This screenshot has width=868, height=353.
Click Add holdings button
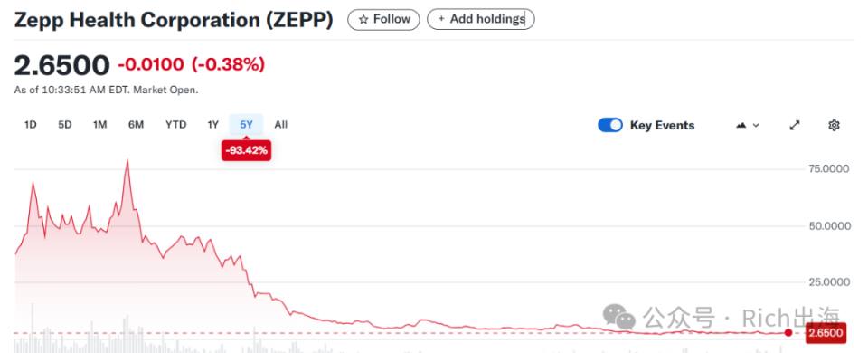tap(480, 19)
